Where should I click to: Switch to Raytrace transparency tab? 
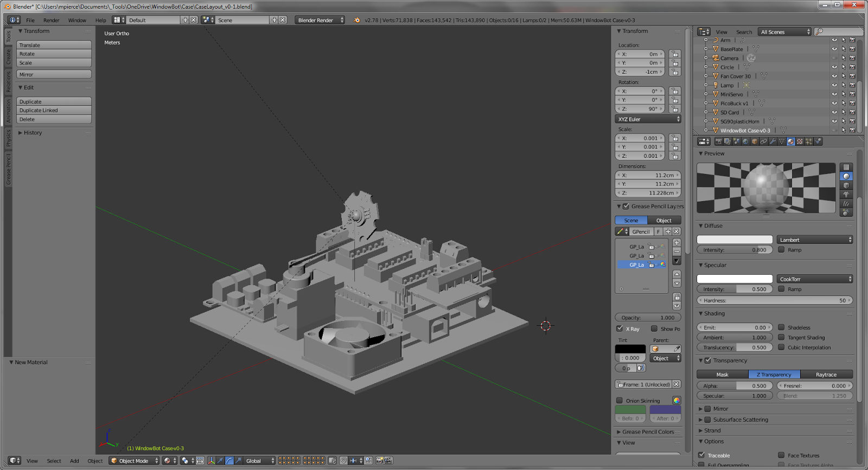click(827, 375)
